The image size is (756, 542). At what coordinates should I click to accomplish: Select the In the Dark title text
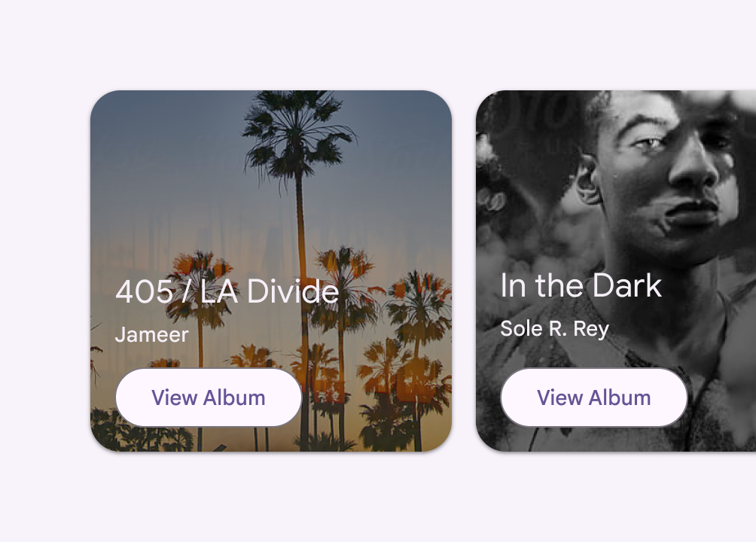[581, 286]
